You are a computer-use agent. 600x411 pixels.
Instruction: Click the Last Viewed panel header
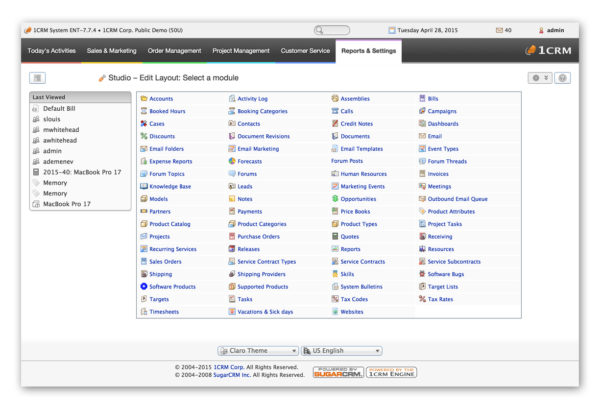pos(80,97)
